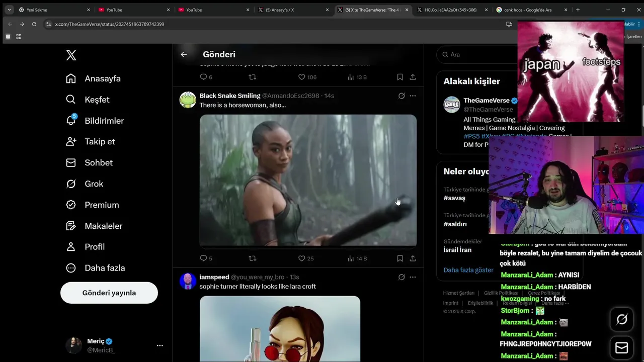
Task: Click the Makaleler icon
Action: coord(71,226)
